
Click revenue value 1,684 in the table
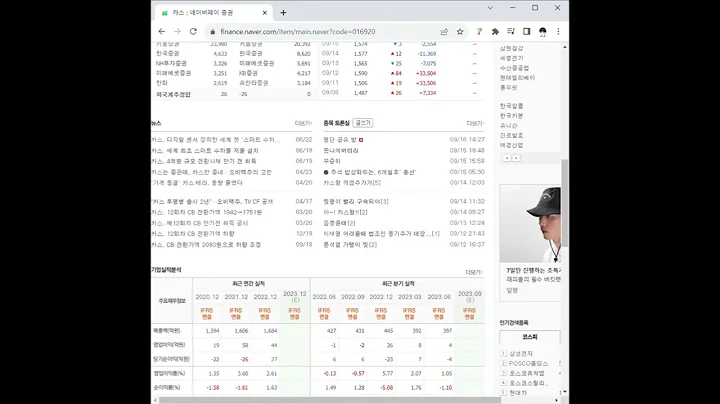click(x=270, y=331)
